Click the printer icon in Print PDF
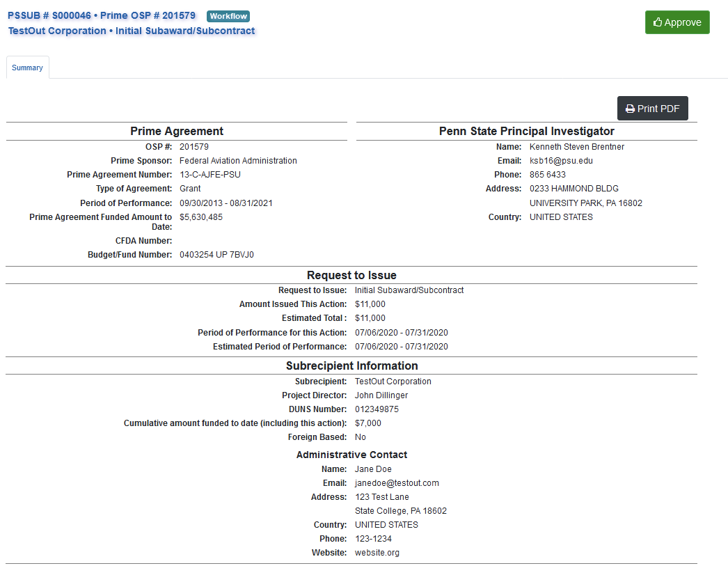 (631, 108)
